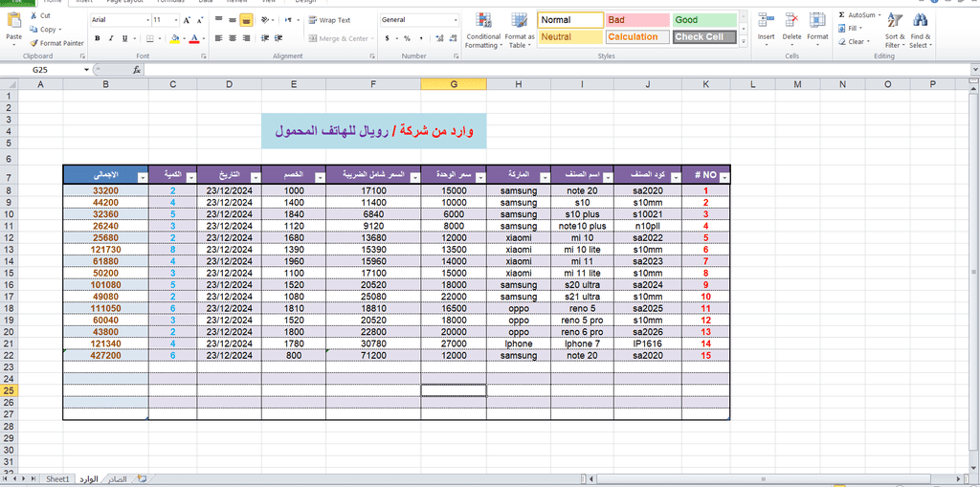Click the orientation text-rotation icon
Image resolution: width=980 pixels, height=487 pixels.
pyautogui.click(x=265, y=20)
